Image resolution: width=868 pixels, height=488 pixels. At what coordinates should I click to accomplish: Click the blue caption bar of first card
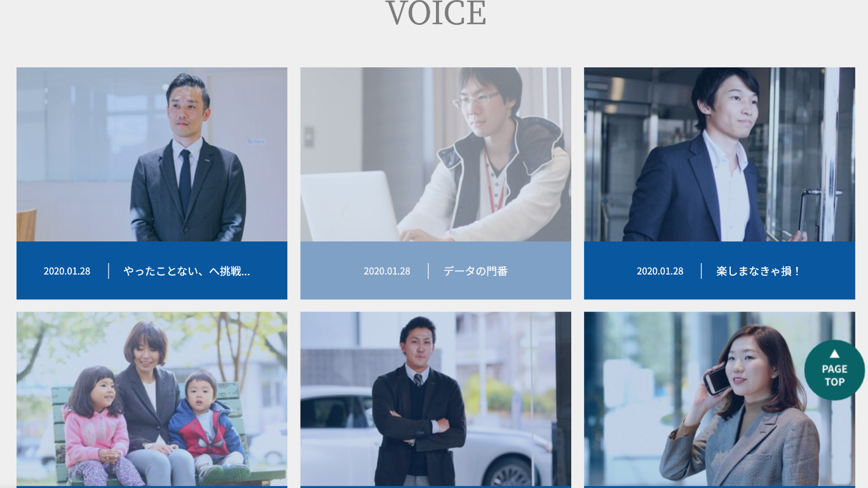click(152, 270)
